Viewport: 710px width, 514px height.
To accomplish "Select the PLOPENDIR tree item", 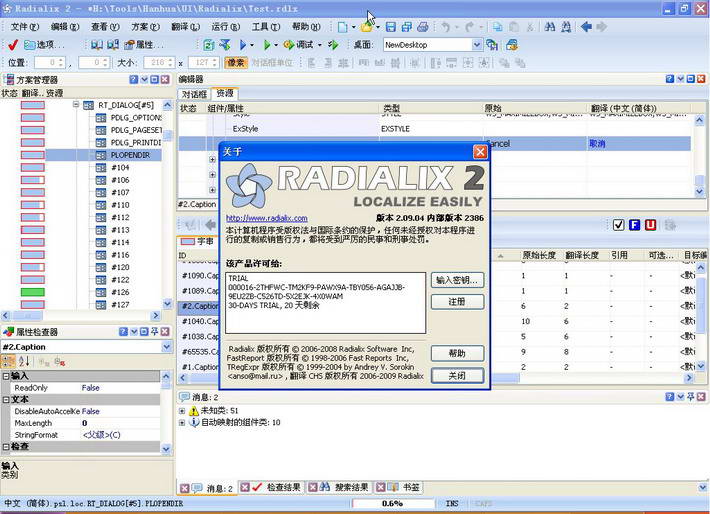I will point(130,155).
